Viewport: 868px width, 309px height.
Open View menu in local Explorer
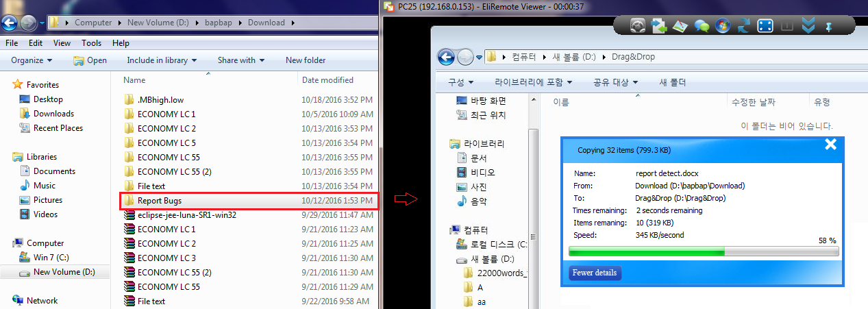[x=62, y=43]
